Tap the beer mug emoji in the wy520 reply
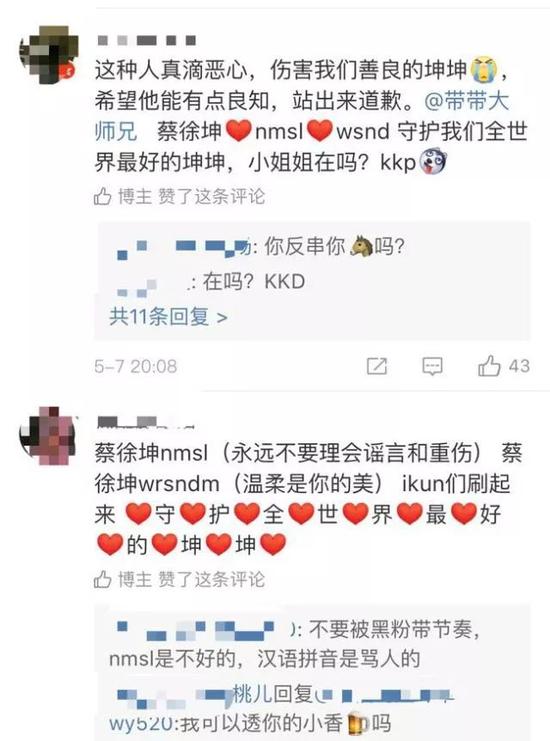This screenshot has width=550, height=741. pos(358,723)
